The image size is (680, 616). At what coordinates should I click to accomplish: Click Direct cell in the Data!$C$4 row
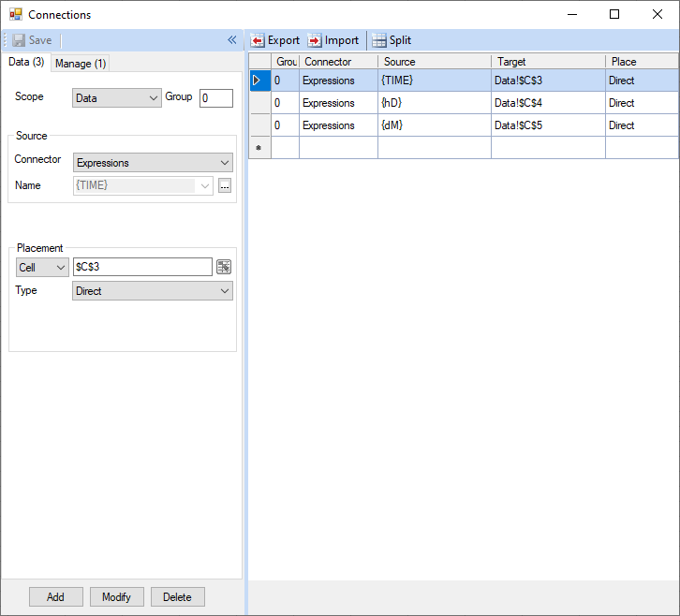(x=642, y=103)
